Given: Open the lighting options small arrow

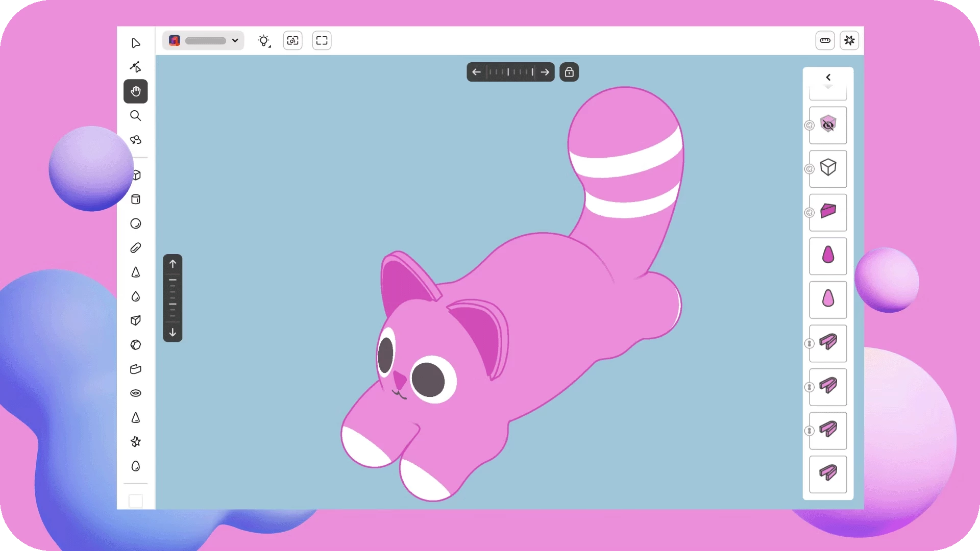Looking at the screenshot, I should (269, 46).
